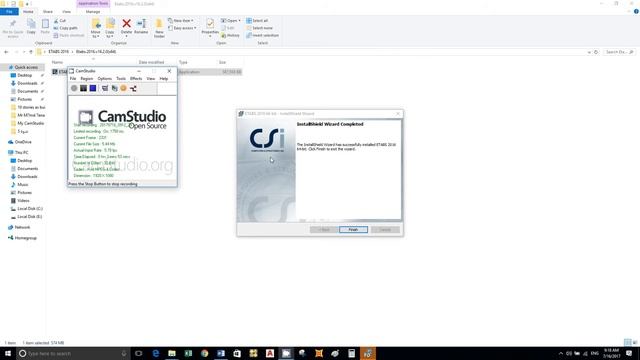Open Word from the taskbar
The image size is (640, 360).
tap(221, 353)
